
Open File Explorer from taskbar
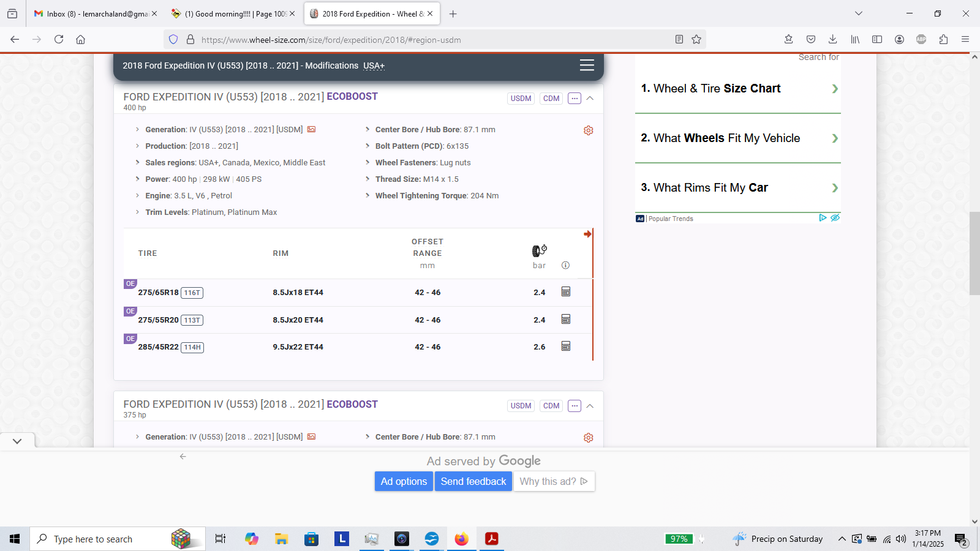click(282, 539)
